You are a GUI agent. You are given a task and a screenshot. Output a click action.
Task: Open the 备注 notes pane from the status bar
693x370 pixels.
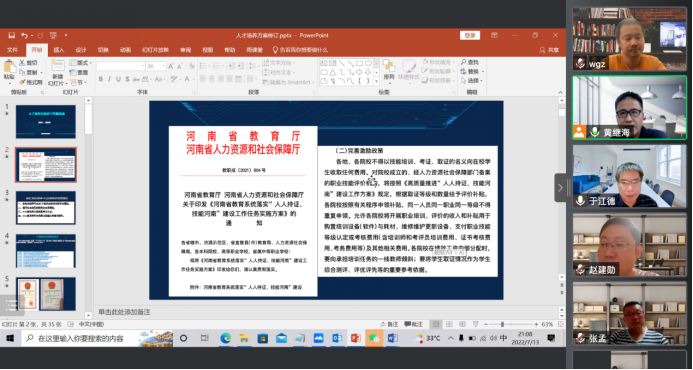pyautogui.click(x=389, y=324)
